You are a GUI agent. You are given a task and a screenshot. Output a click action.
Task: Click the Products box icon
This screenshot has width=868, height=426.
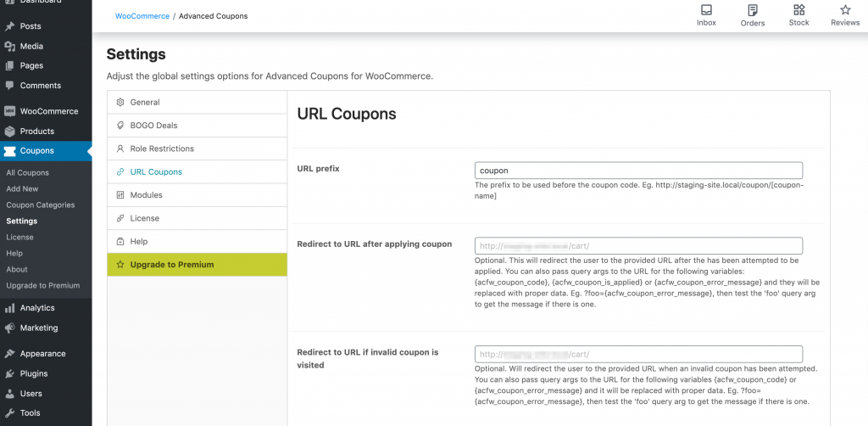coord(9,132)
